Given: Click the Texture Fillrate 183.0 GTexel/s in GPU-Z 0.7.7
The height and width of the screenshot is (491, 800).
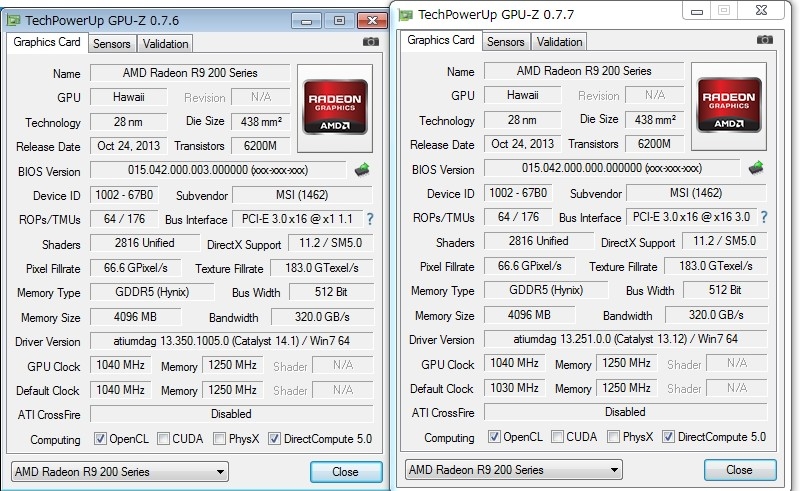Looking at the screenshot, I should 716,266.
